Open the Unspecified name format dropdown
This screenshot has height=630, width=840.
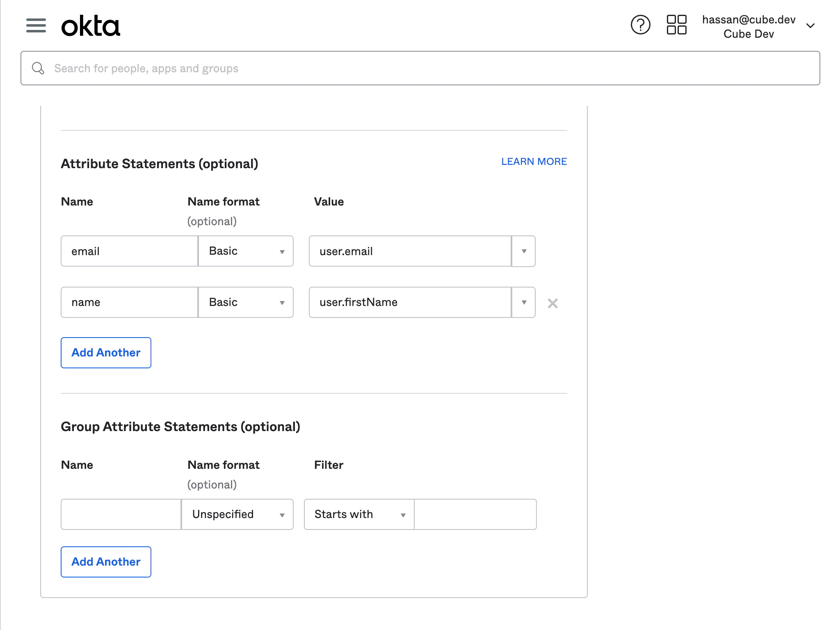point(237,514)
